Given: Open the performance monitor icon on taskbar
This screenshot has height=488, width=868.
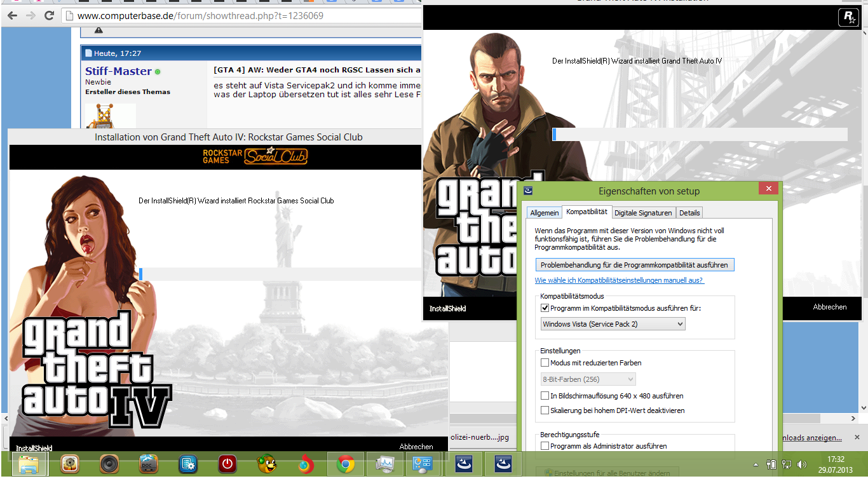Looking at the screenshot, I should pyautogui.click(x=385, y=465).
